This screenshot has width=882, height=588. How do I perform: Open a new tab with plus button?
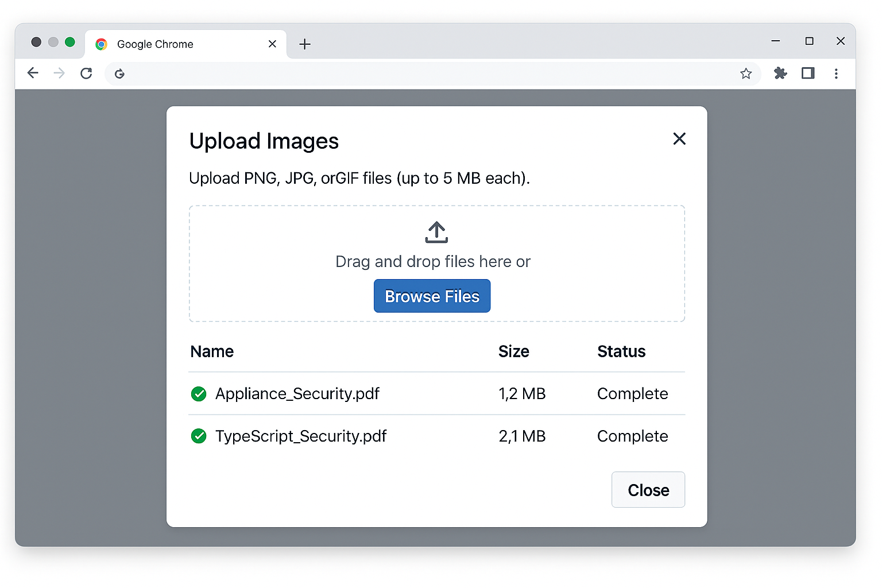click(x=305, y=44)
